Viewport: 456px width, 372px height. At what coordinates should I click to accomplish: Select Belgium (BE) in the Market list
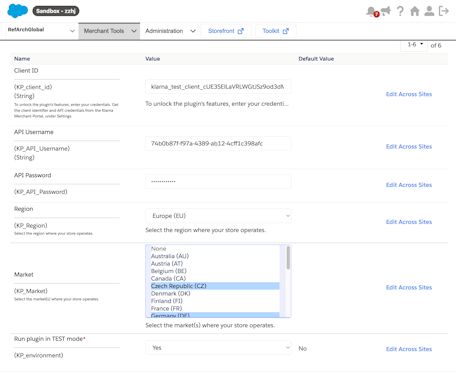tap(215, 271)
